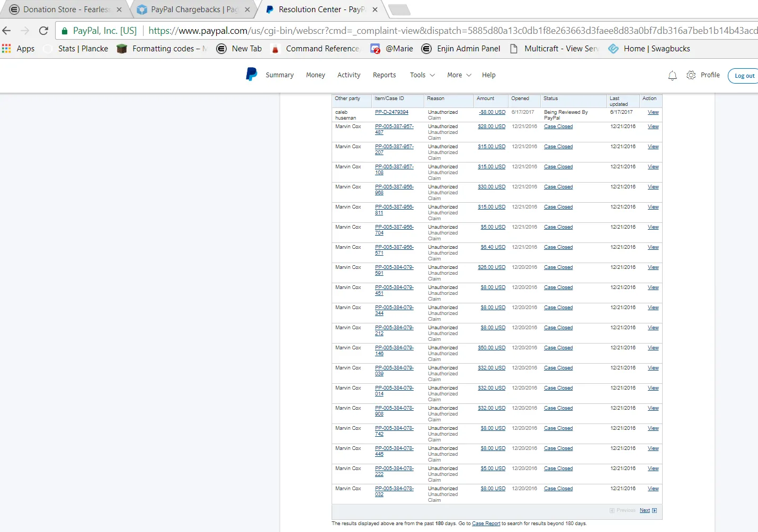
Task: Open the Profile link
Action: [710, 75]
